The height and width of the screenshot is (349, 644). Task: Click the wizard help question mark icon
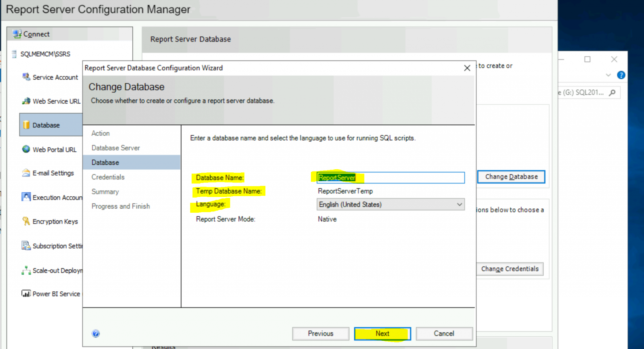point(96,334)
